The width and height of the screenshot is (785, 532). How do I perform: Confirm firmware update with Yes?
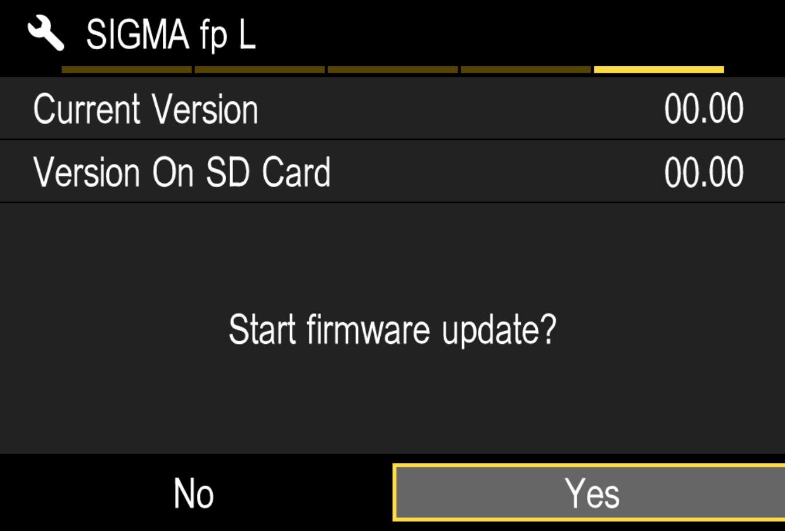[x=589, y=492]
